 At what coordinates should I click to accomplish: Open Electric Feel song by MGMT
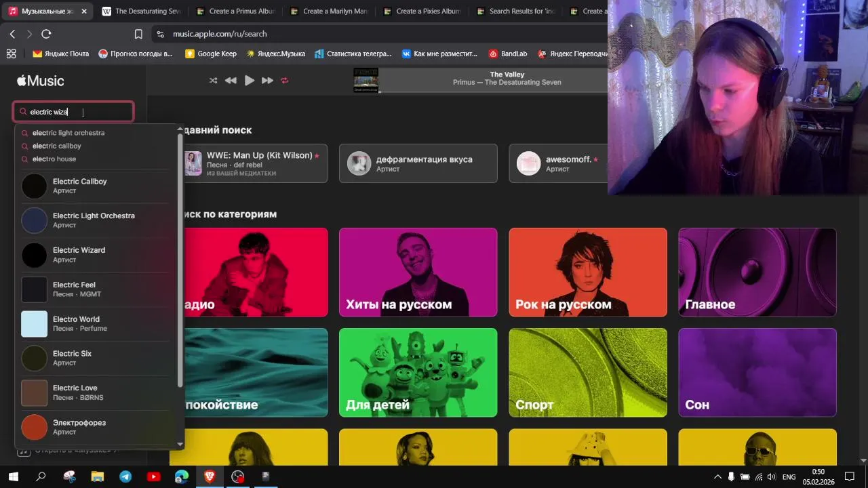pos(95,289)
